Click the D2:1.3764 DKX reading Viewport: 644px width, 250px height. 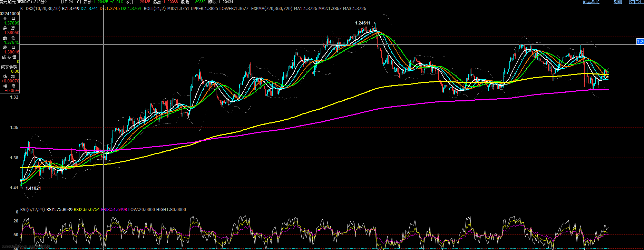131,8
